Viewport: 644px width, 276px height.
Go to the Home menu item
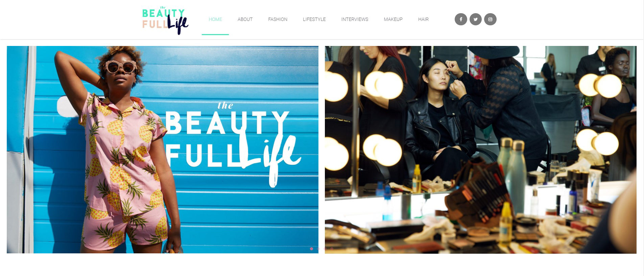click(215, 19)
